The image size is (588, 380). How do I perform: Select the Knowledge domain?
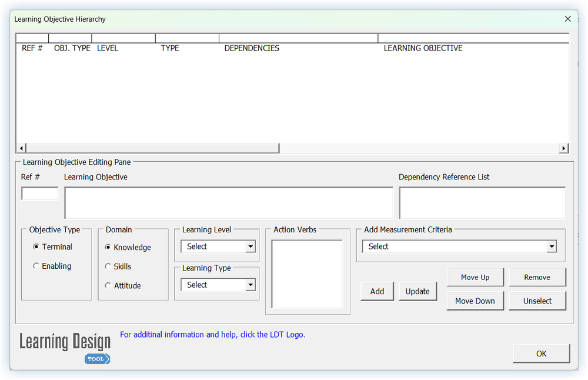pos(107,247)
